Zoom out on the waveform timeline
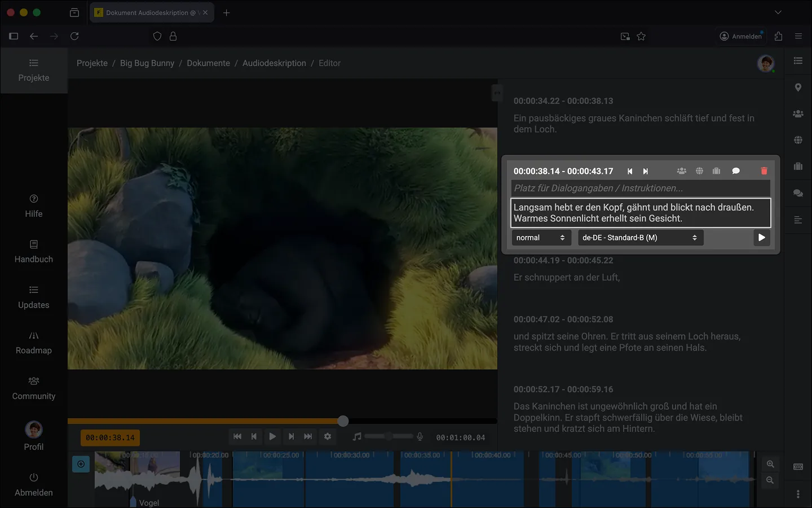Viewport: 812px width, 508px height. 770,480
